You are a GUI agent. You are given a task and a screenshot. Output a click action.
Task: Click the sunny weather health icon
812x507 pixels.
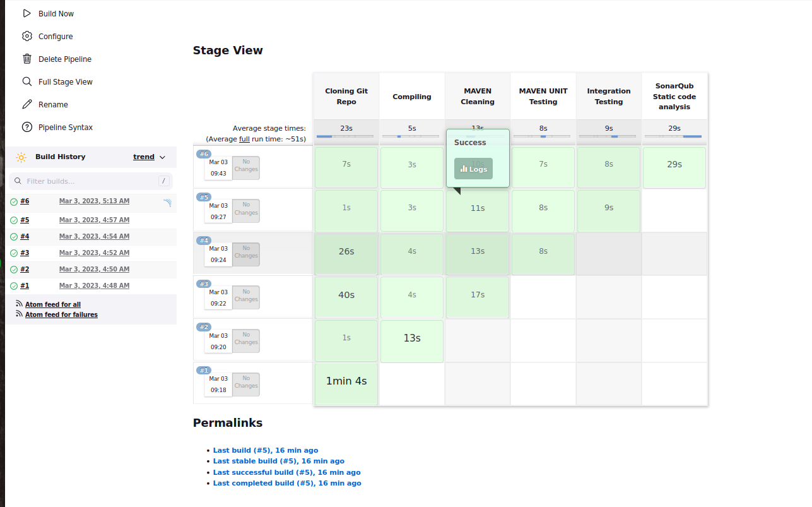coord(21,157)
